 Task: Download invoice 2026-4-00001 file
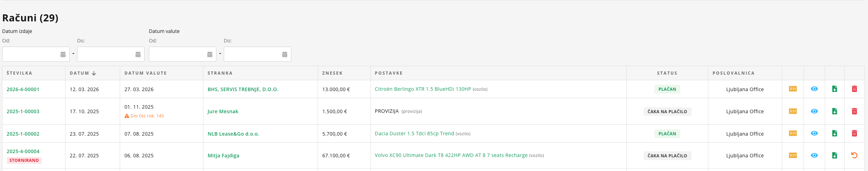pyautogui.click(x=835, y=89)
